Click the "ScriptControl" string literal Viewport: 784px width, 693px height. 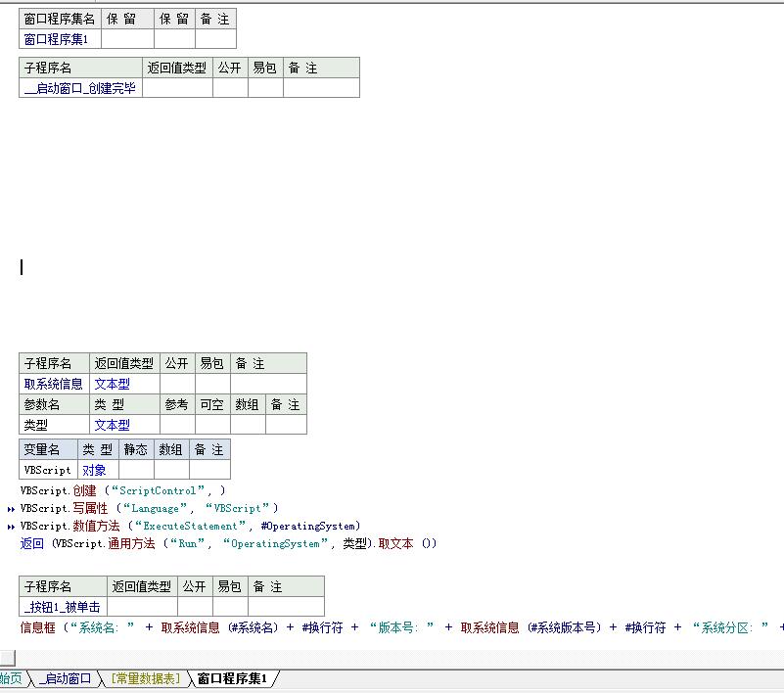click(158, 490)
